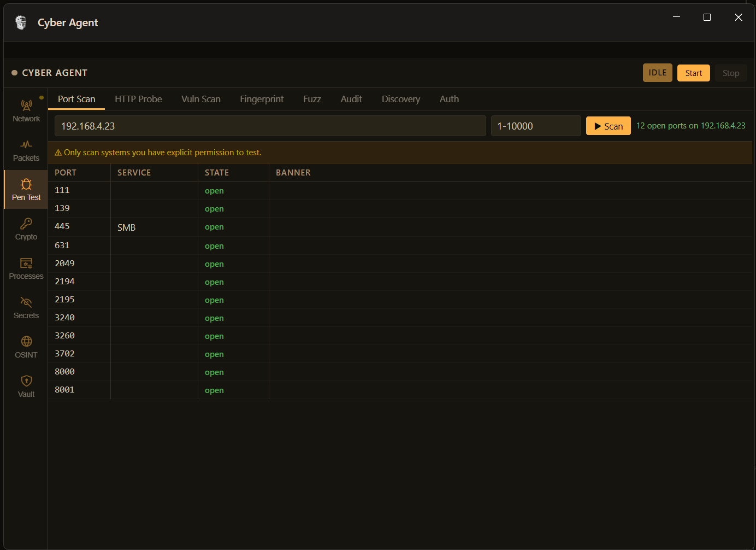Focus the target IP address field
Screen dimensions: 756x550
click(x=270, y=126)
